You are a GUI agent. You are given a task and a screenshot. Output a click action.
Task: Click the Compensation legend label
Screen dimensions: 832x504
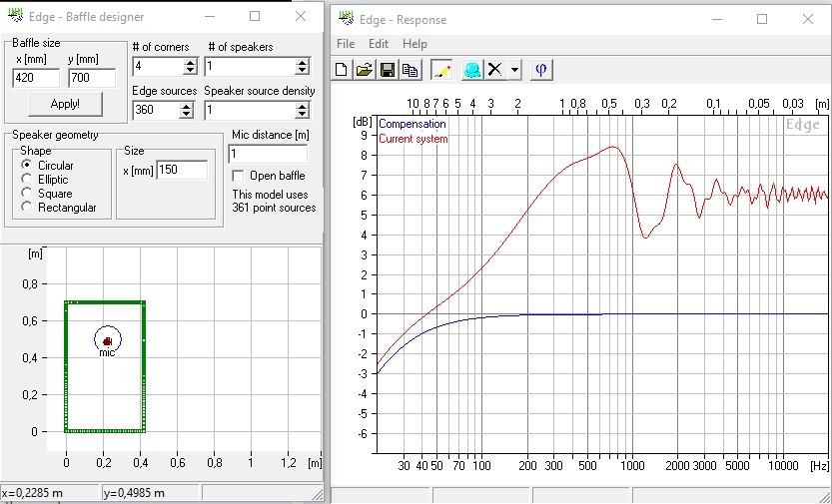[x=413, y=125]
